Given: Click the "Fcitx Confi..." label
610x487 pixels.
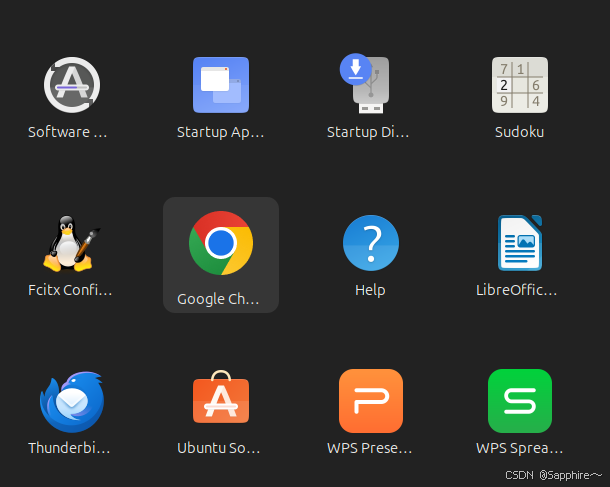Looking at the screenshot, I should point(70,290).
